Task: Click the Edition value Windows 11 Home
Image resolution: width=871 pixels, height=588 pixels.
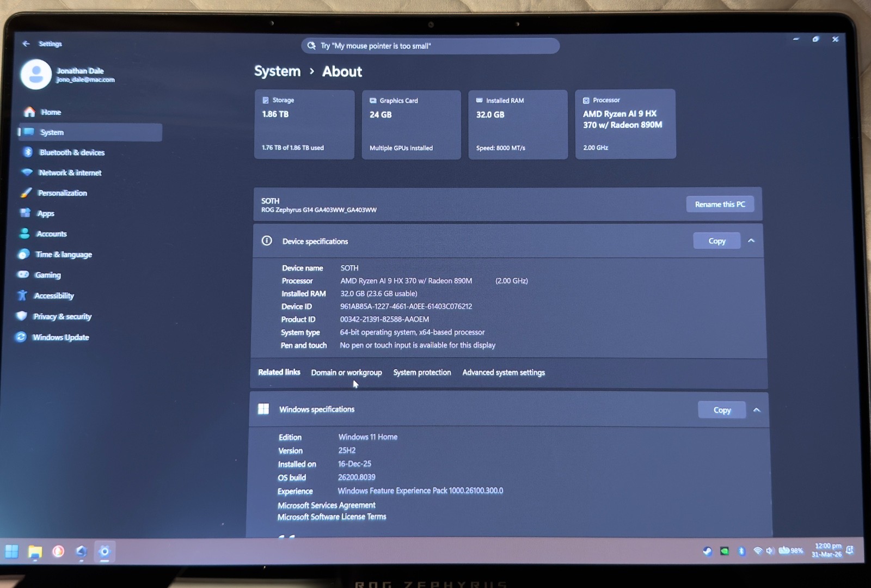Action: point(368,437)
